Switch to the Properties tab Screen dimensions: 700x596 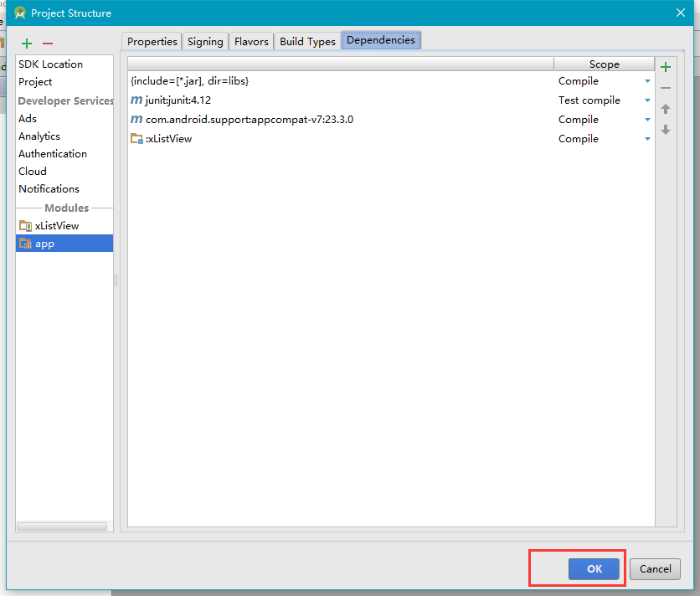pyautogui.click(x=152, y=41)
